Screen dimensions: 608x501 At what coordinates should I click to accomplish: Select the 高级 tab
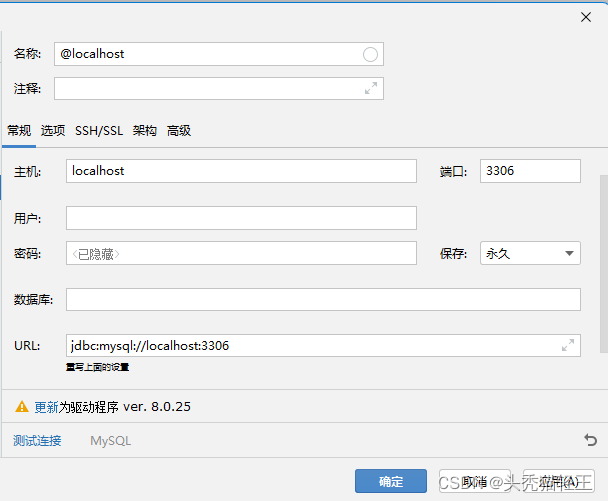click(179, 131)
